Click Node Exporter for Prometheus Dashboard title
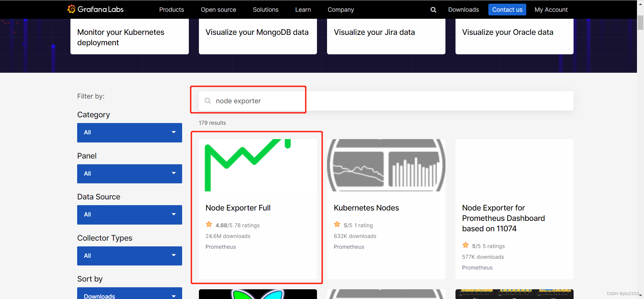644x299 pixels. tap(503, 218)
